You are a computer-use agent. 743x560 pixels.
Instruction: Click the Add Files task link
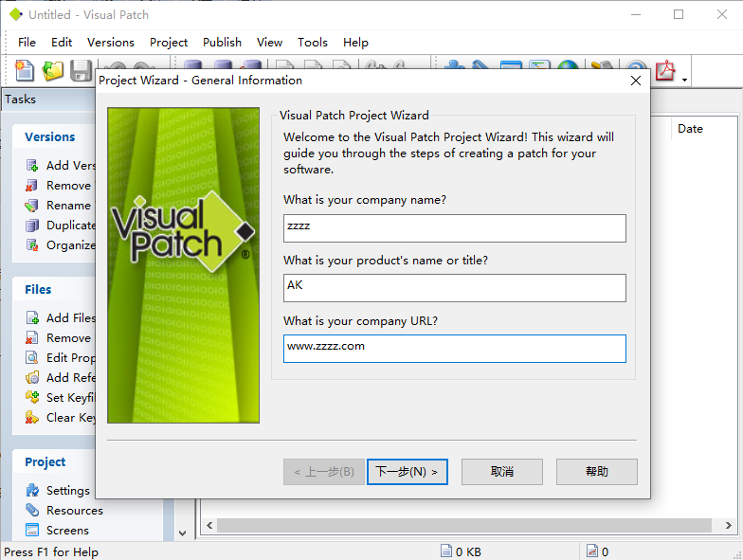click(70, 318)
